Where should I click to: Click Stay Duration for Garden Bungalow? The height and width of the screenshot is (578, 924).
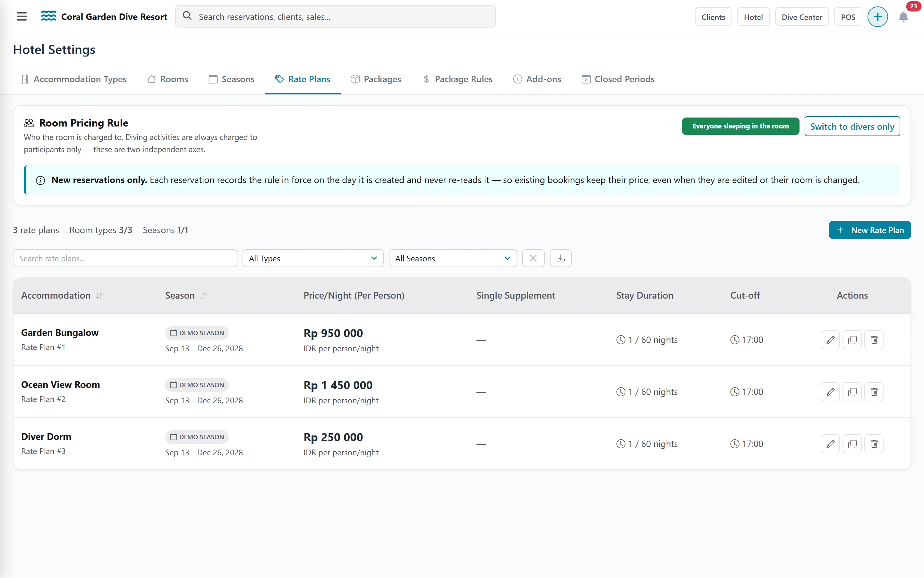647,340
